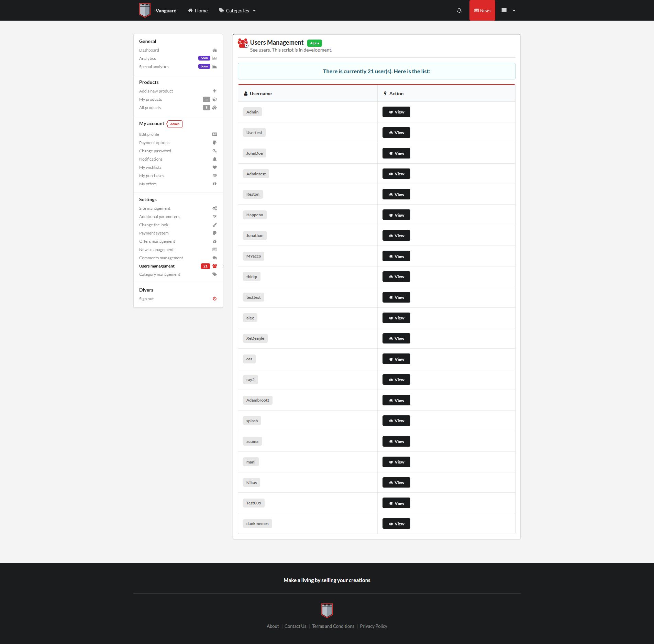Click the gears icon for Site management
Image resolution: width=654 pixels, height=644 pixels.
click(x=214, y=208)
